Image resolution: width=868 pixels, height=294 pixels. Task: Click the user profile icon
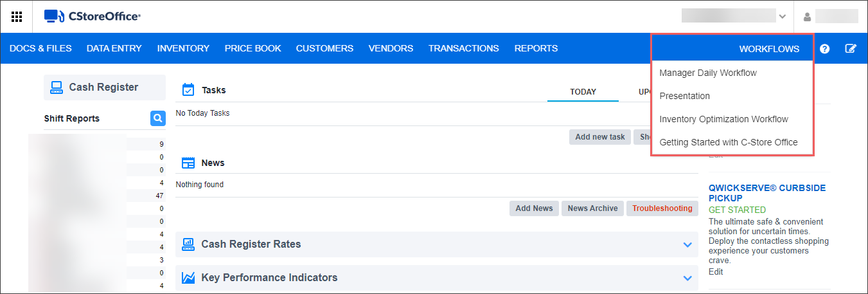pyautogui.click(x=807, y=17)
